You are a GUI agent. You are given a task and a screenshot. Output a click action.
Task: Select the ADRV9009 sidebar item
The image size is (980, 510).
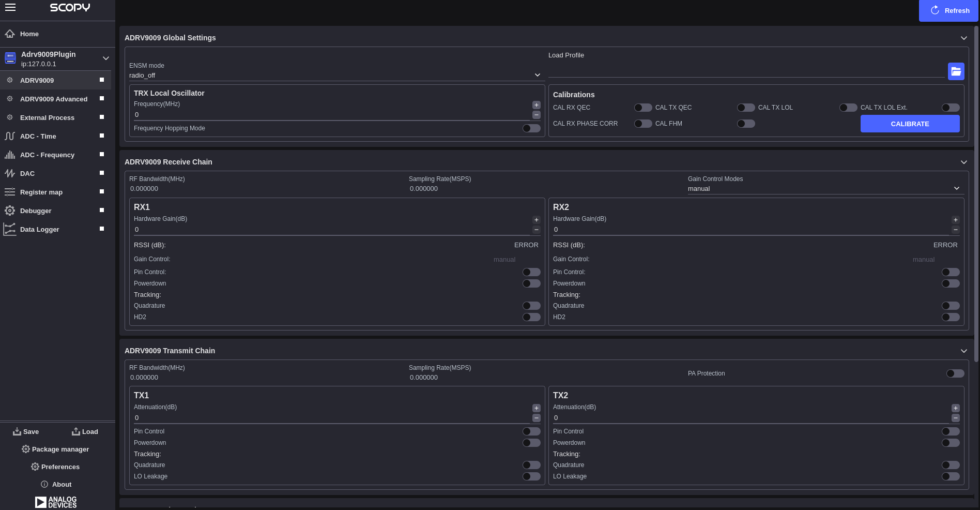pyautogui.click(x=55, y=80)
